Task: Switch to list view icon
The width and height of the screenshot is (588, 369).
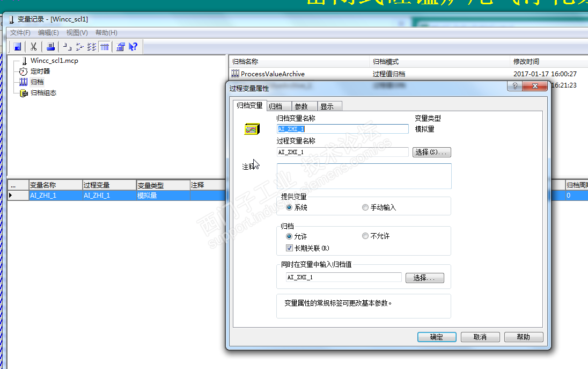Action: click(92, 47)
